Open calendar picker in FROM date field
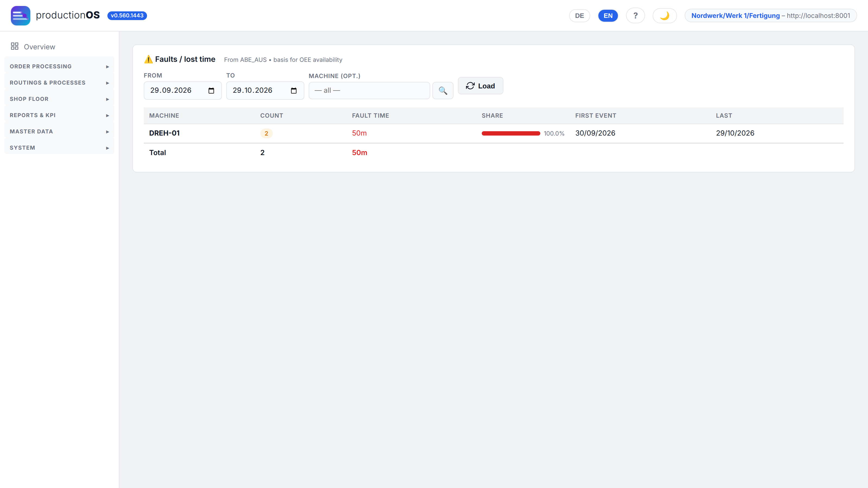Screen dimensions: 868x488 pos(211,91)
